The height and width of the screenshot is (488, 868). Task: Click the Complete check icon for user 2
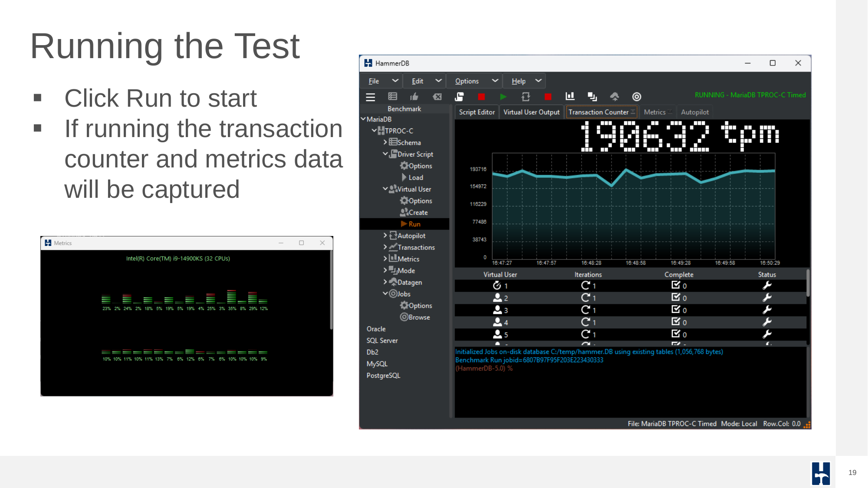tap(676, 297)
